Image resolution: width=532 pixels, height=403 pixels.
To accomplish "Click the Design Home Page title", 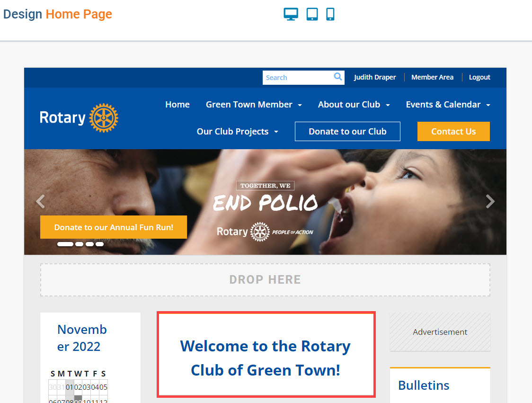I will coord(58,14).
